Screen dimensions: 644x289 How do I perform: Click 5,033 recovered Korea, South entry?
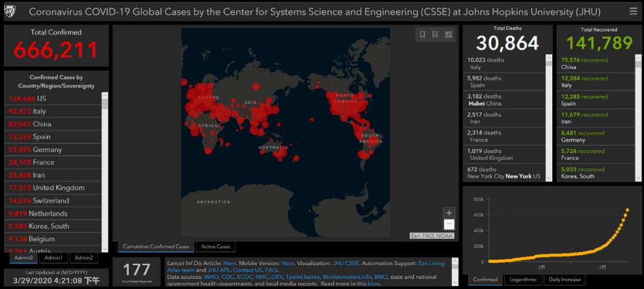tap(596, 172)
